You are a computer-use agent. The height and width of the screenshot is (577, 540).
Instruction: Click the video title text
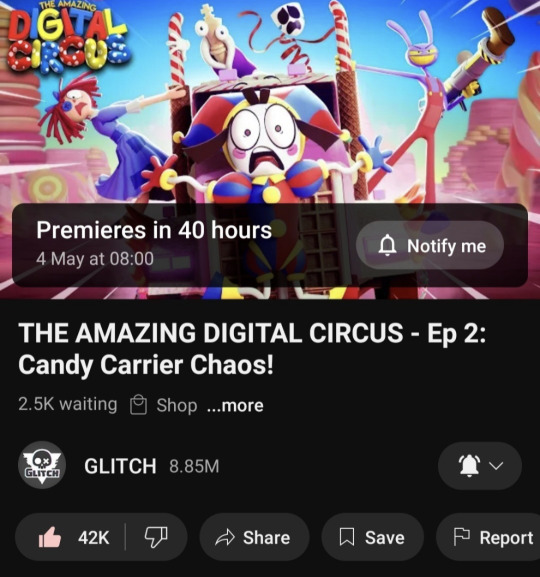(252, 348)
